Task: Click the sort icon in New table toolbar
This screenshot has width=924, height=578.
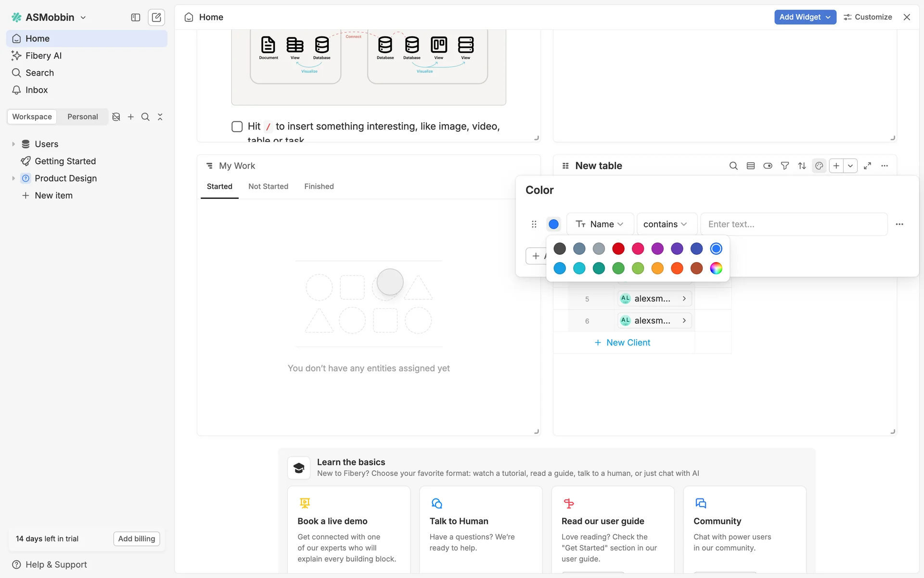Action: click(802, 166)
